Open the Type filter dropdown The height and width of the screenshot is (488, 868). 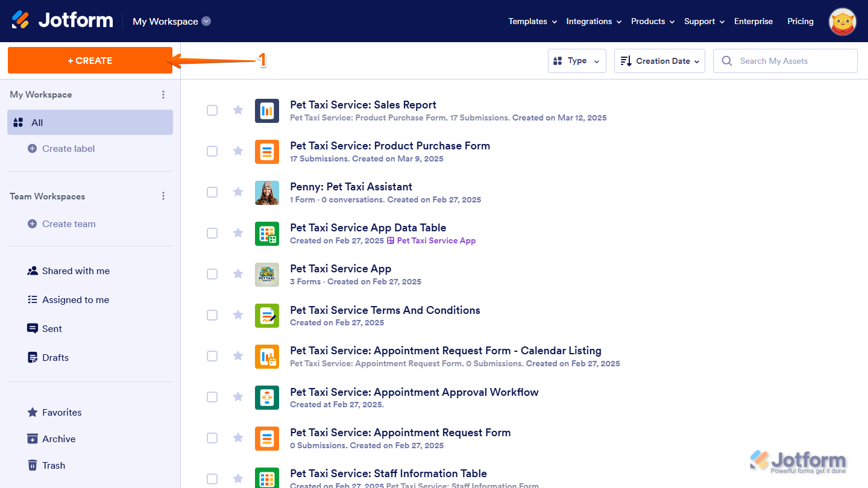click(577, 61)
